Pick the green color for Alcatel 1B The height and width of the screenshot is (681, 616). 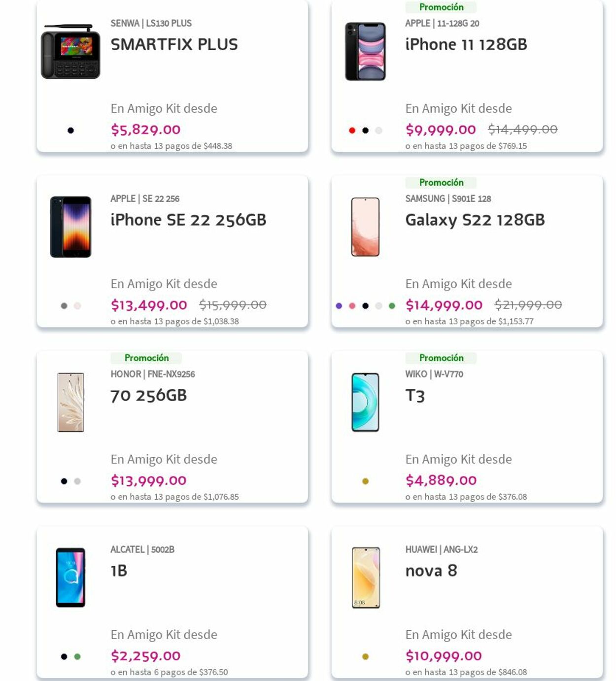(77, 656)
